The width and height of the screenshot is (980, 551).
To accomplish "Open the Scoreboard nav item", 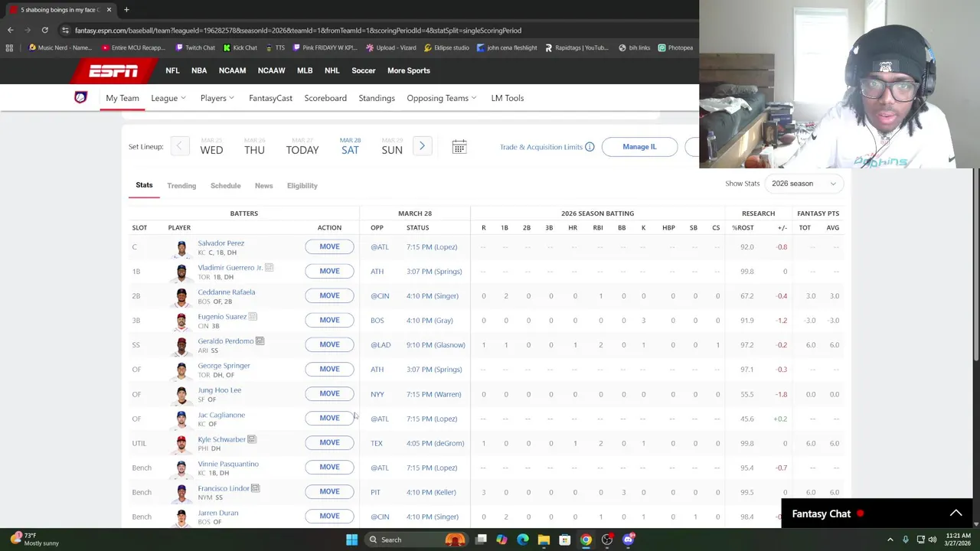I will click(x=325, y=98).
